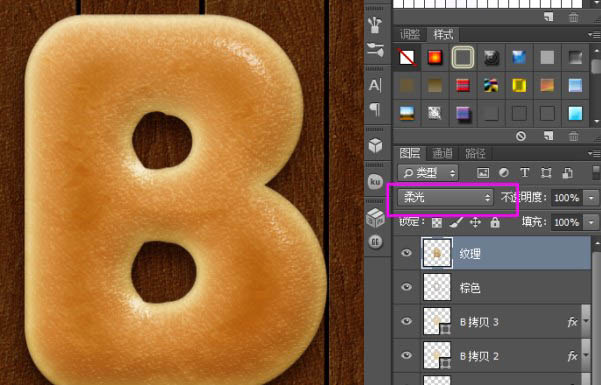Hide the B 拷贝 3 layer
This screenshot has height=385, width=601.
(406, 321)
